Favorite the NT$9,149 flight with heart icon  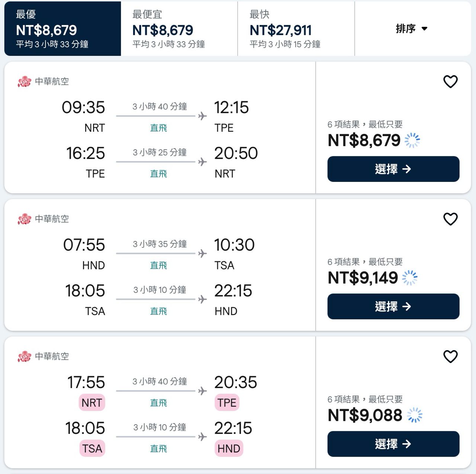450,219
